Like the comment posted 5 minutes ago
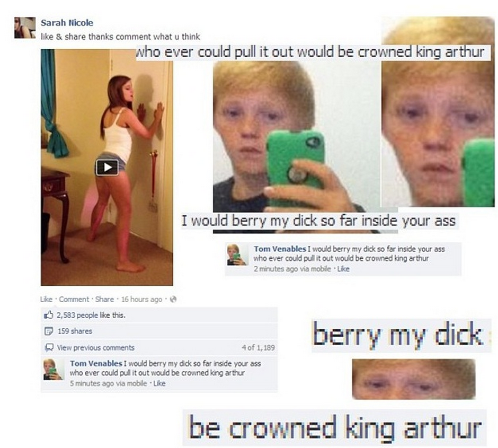498x448 pixels. pyautogui.click(x=159, y=383)
